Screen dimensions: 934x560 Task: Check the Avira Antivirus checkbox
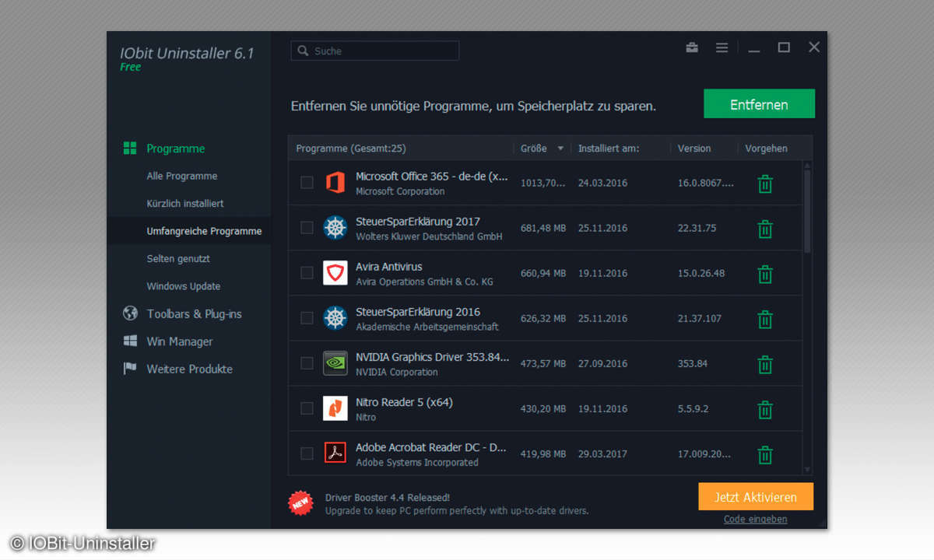307,273
